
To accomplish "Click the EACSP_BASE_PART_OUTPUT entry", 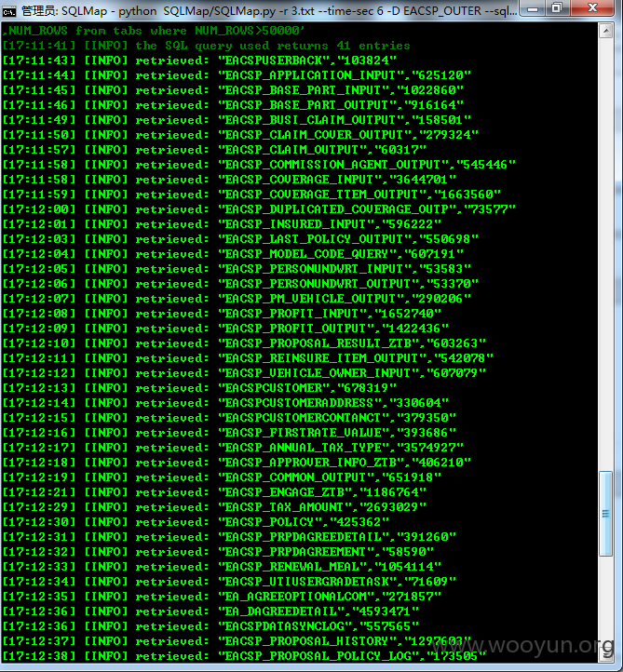I will click(233, 105).
